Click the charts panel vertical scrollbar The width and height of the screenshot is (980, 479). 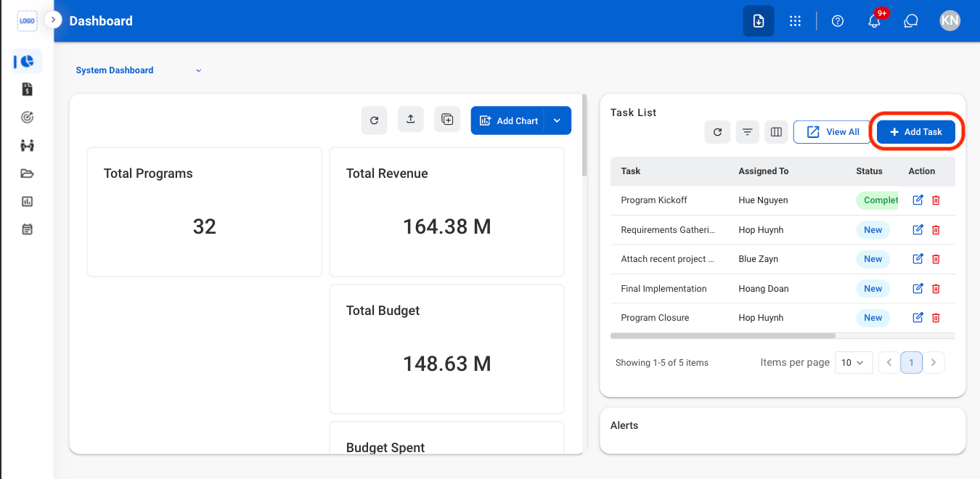coord(584,136)
